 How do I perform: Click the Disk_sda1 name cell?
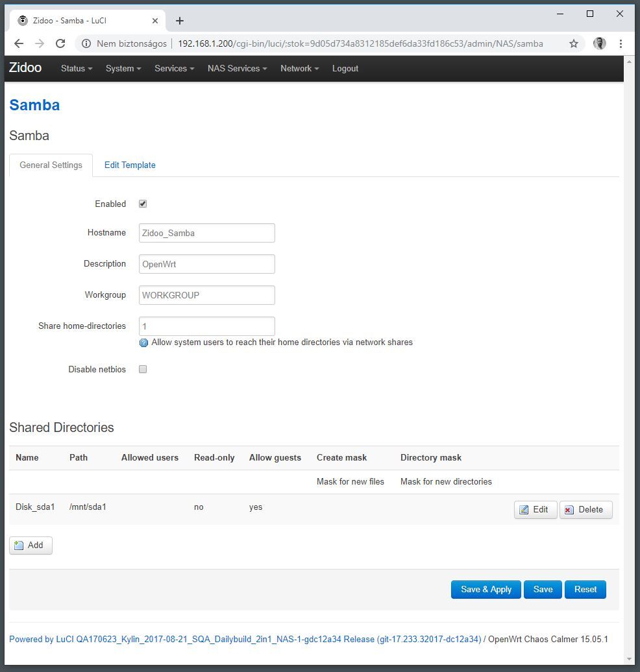[x=35, y=507]
